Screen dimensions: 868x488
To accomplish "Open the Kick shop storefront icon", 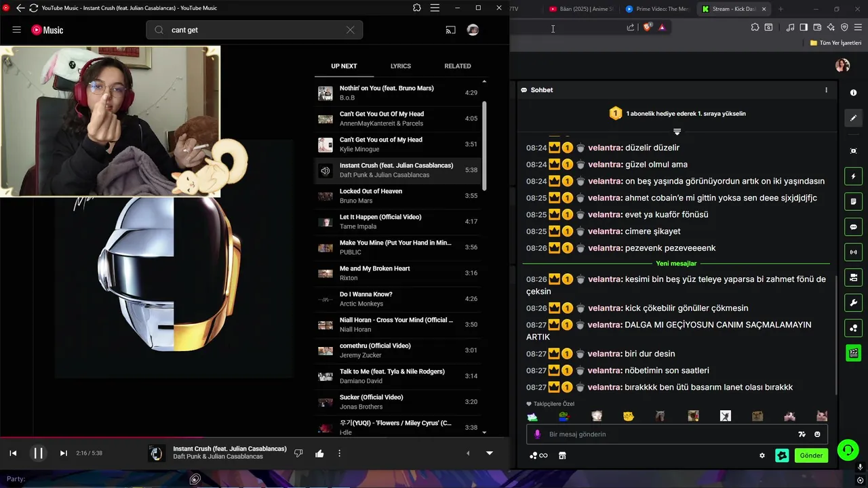I will [x=562, y=455].
